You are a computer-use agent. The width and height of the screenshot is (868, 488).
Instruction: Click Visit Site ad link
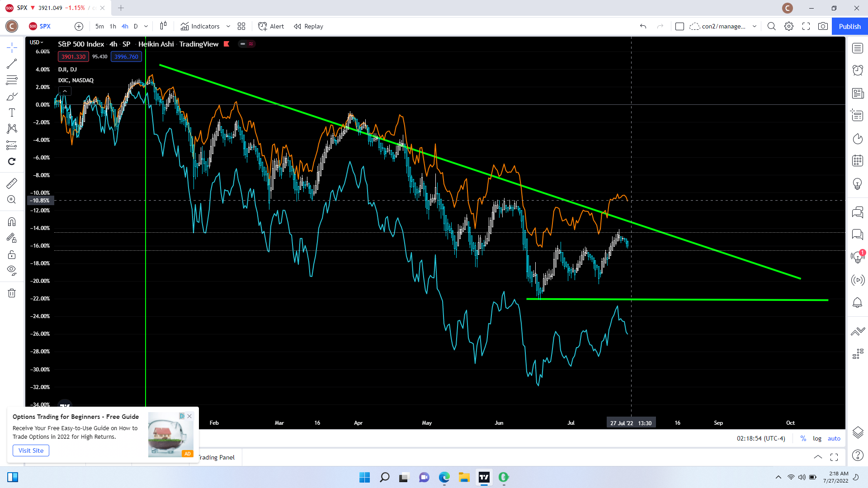[31, 450]
